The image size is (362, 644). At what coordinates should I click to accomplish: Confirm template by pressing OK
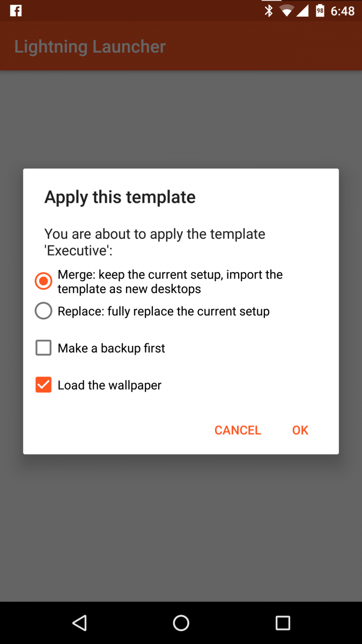click(x=300, y=430)
